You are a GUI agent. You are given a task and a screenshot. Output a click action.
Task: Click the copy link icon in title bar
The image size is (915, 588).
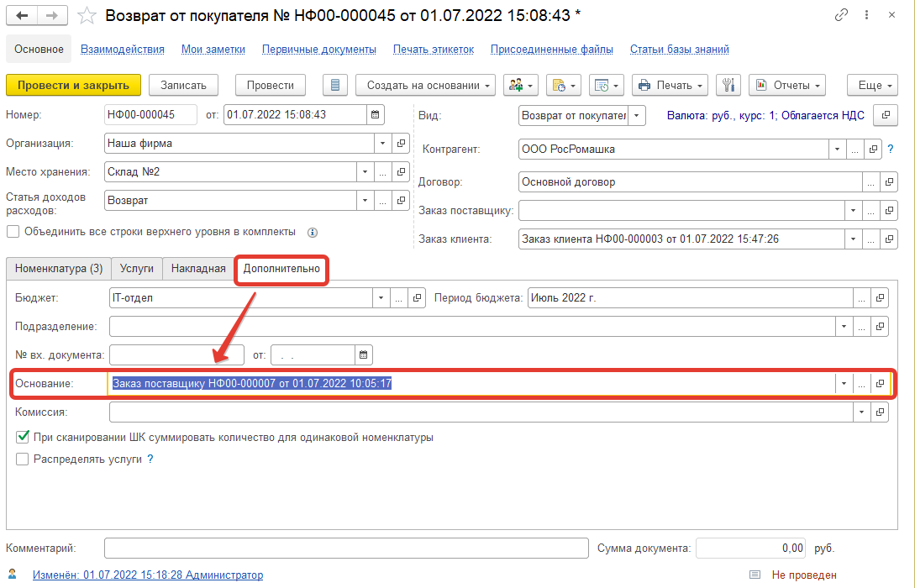click(841, 16)
